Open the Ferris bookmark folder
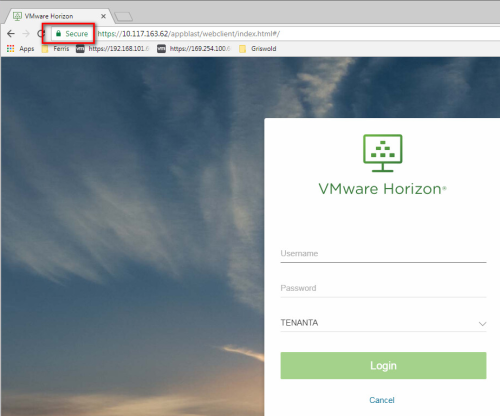 pyautogui.click(x=56, y=49)
